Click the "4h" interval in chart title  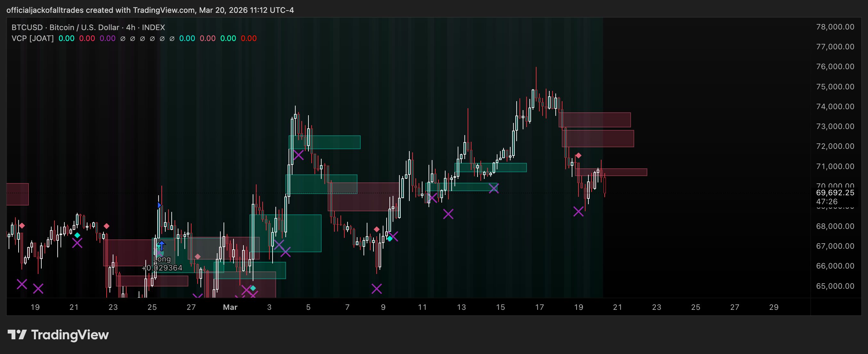pyautogui.click(x=131, y=27)
